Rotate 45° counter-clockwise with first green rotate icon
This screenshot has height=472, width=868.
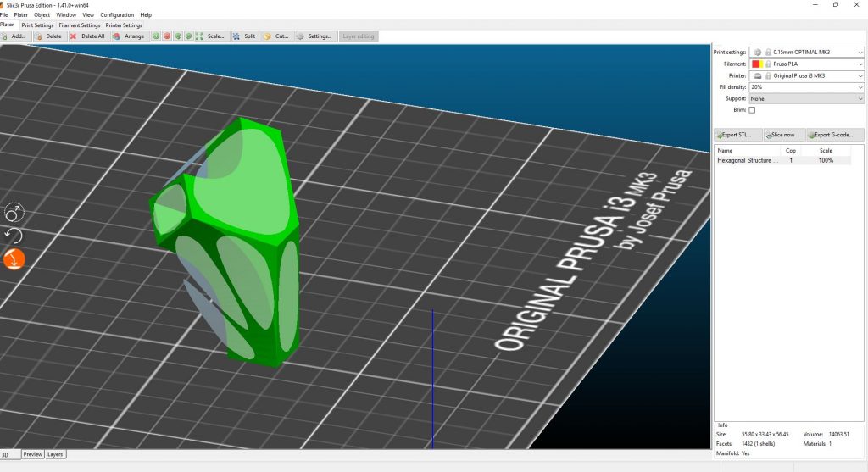[178, 36]
